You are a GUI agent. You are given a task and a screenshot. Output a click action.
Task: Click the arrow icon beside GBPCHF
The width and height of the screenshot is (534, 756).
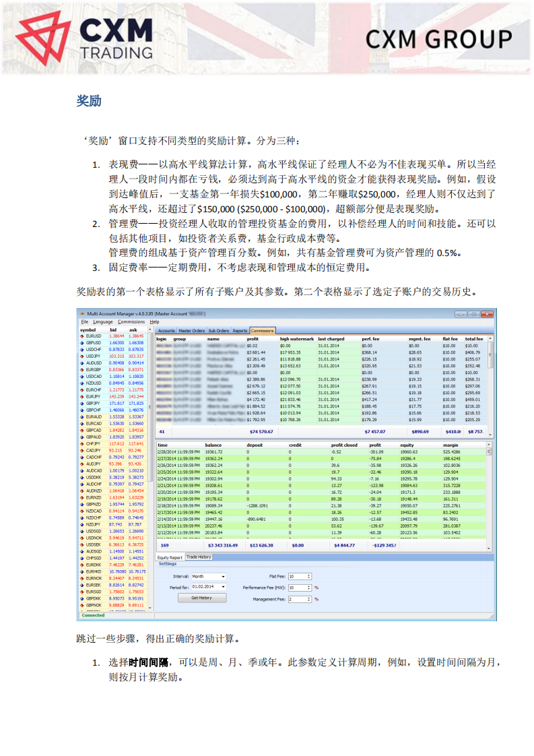pyautogui.click(x=82, y=410)
